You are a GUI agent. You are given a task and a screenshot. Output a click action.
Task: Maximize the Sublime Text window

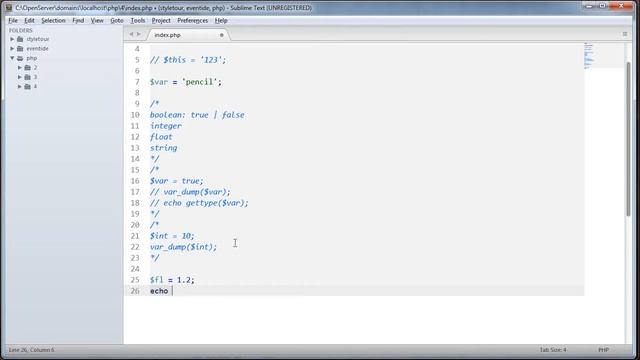(x=602, y=6)
